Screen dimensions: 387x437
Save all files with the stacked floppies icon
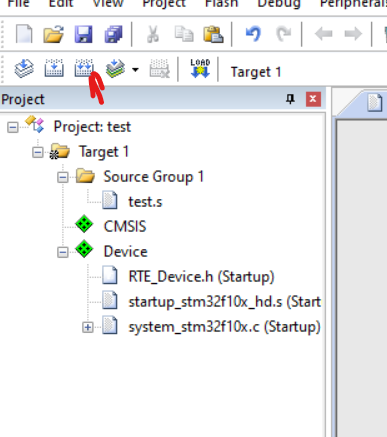tap(114, 34)
